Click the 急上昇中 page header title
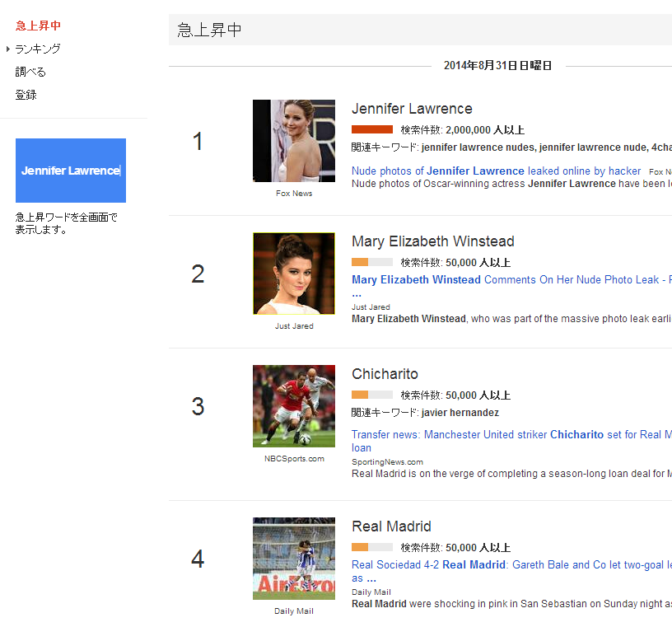The width and height of the screenshot is (672, 627). tap(209, 30)
